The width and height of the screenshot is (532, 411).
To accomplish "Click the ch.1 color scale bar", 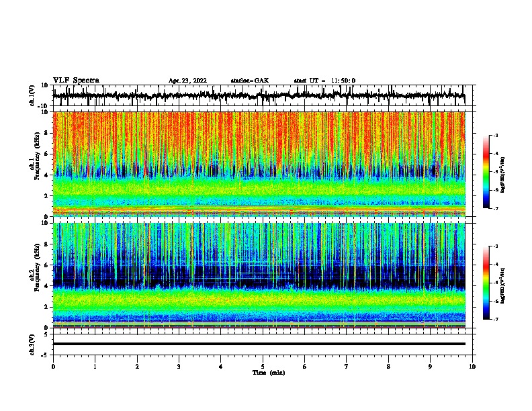I will point(486,172).
